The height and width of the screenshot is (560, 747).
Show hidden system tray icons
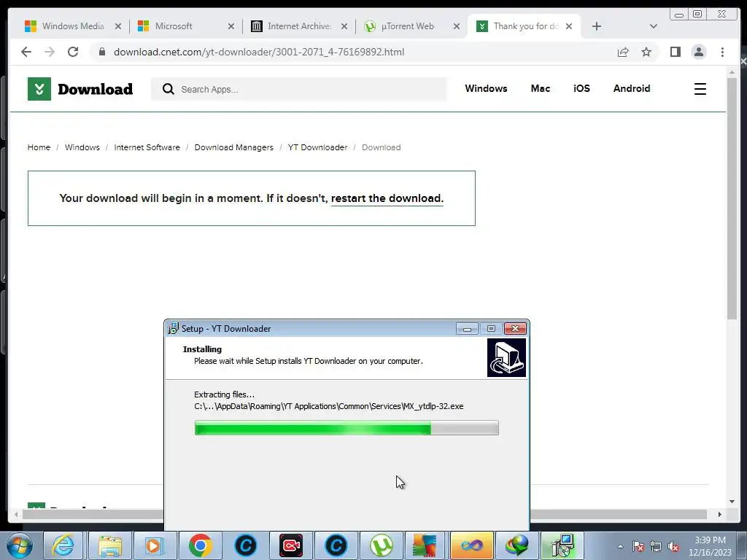(x=620, y=546)
